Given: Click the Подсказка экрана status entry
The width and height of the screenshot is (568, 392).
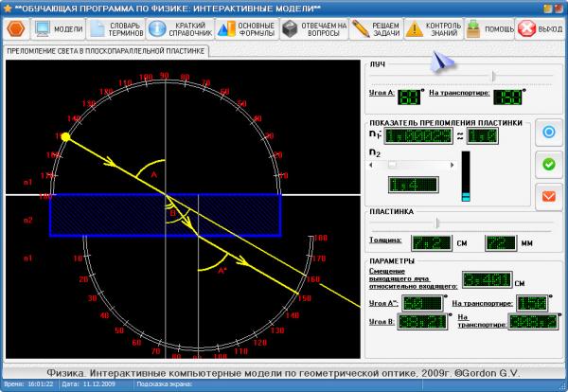Looking at the screenshot, I should point(164,384).
